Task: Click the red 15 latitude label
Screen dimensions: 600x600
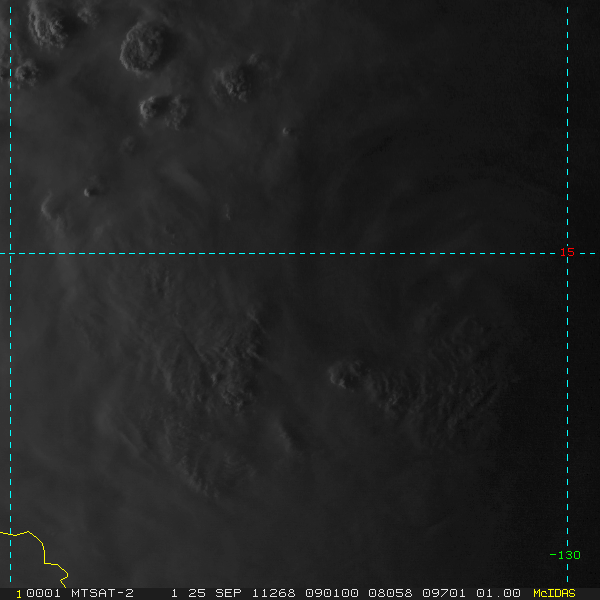Action: coord(567,252)
